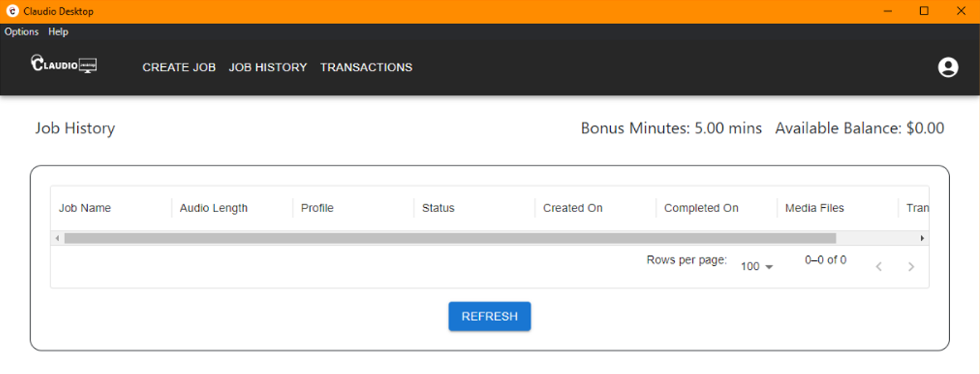The width and height of the screenshot is (980, 374).
Task: Click the Claudio Desktop title bar app icon
Action: 12,12
